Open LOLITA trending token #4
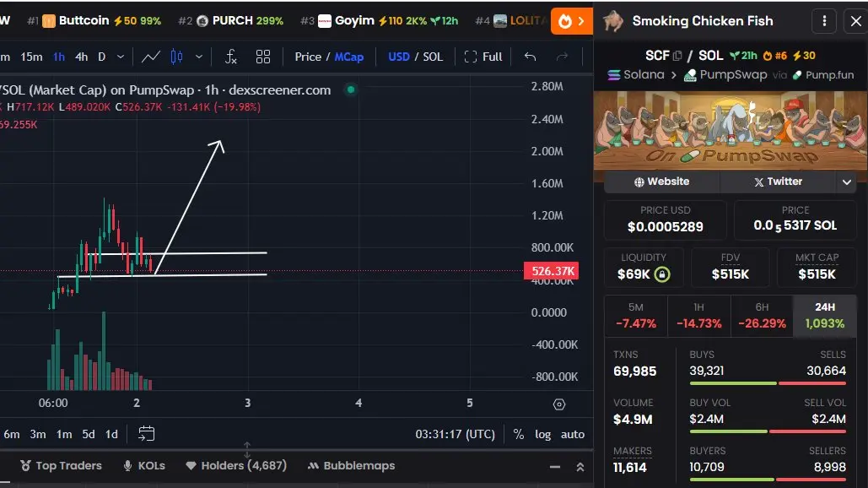 click(x=512, y=20)
